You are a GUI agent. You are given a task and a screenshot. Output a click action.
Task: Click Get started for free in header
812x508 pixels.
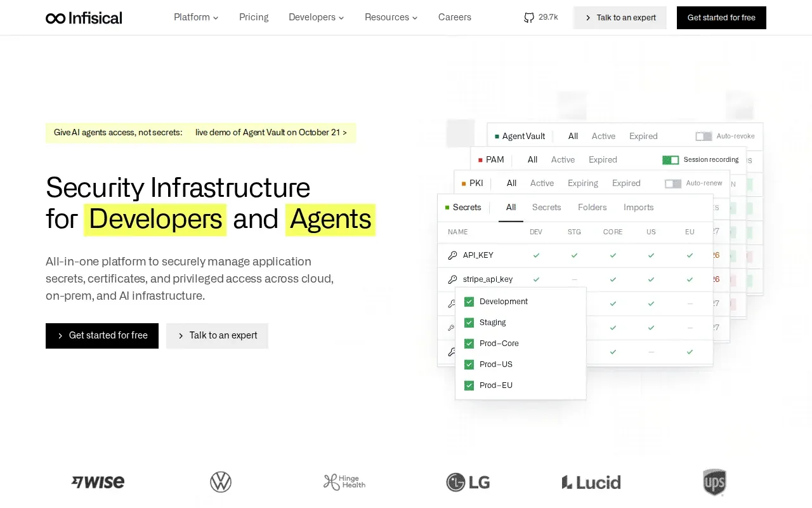(x=721, y=18)
